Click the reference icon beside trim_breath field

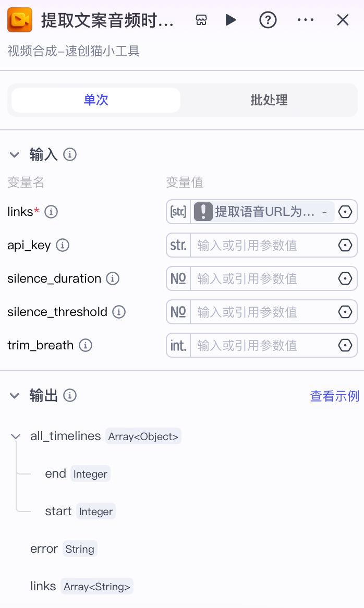point(345,345)
